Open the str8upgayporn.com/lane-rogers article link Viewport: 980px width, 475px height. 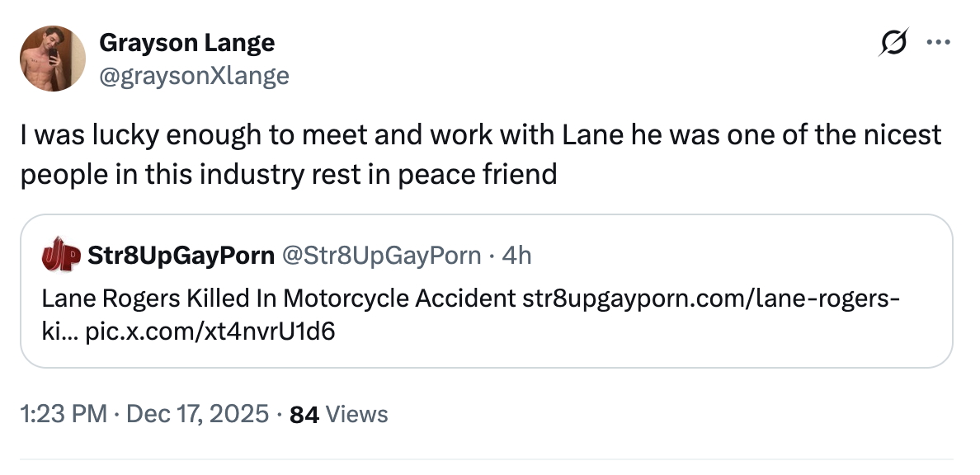pos(709,297)
